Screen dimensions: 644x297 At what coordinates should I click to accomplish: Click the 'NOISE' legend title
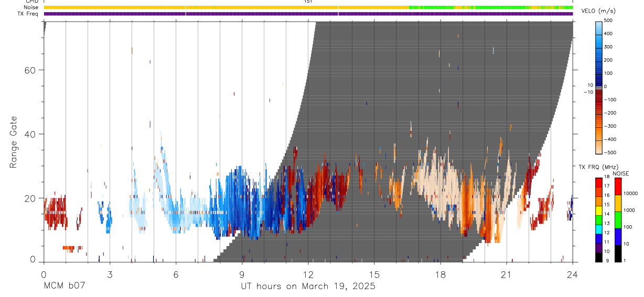tap(621, 173)
